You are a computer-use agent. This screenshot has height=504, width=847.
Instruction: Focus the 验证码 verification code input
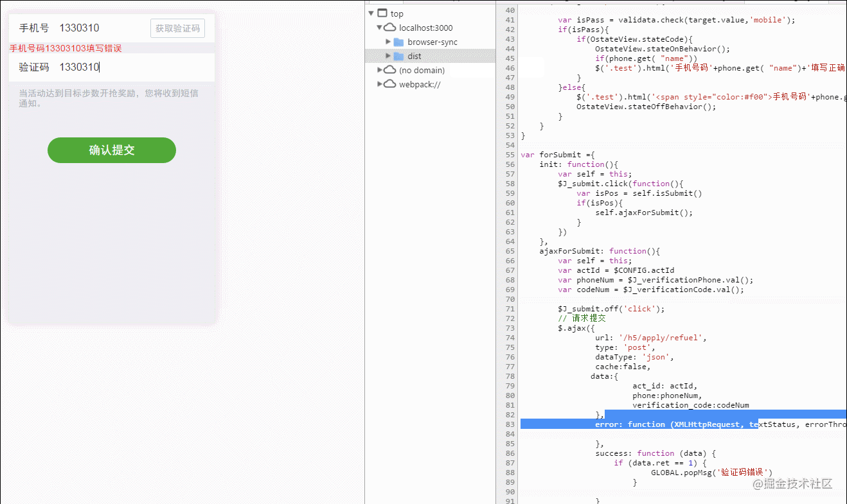135,67
